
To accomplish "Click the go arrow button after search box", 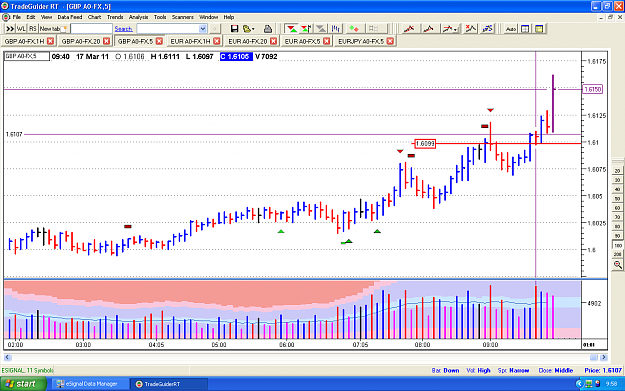I will point(214,29).
